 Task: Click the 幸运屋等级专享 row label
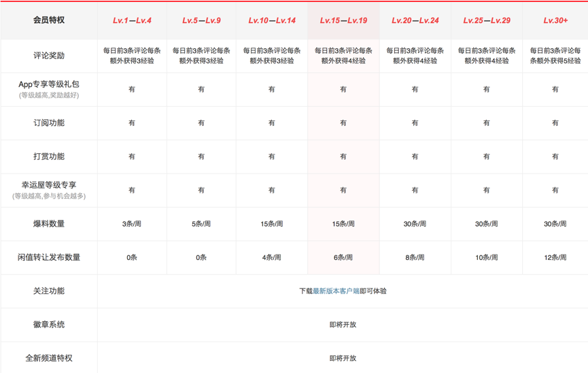49,185
